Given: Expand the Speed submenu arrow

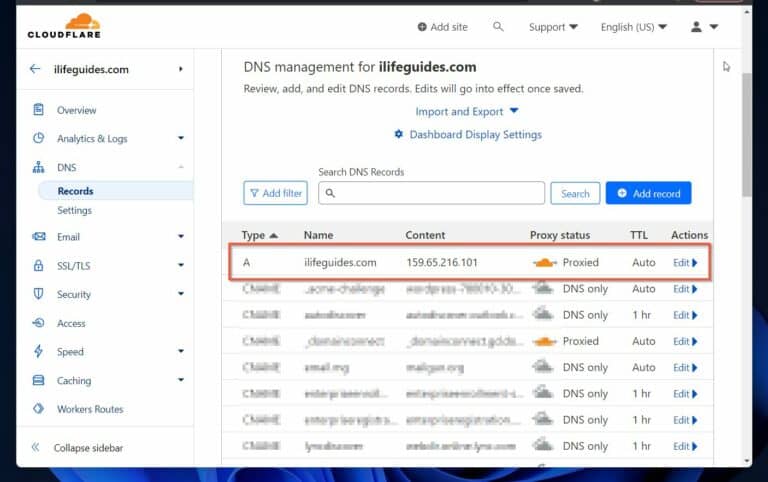Looking at the screenshot, I should click(181, 351).
